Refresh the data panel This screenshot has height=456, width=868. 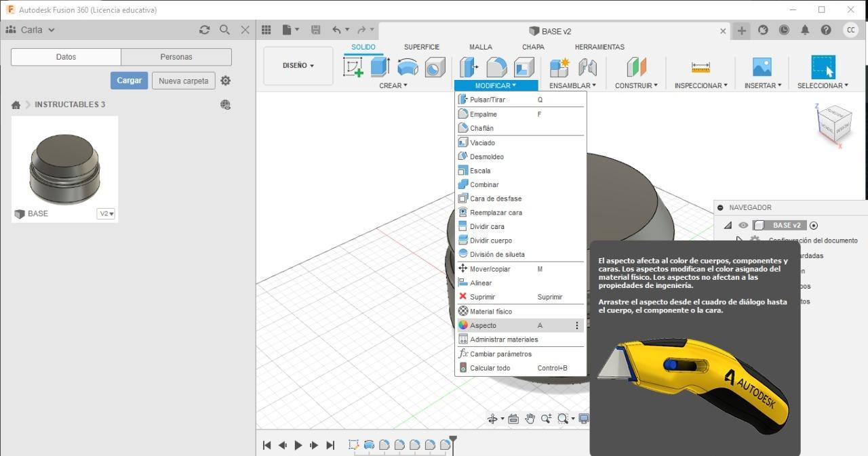pyautogui.click(x=204, y=30)
